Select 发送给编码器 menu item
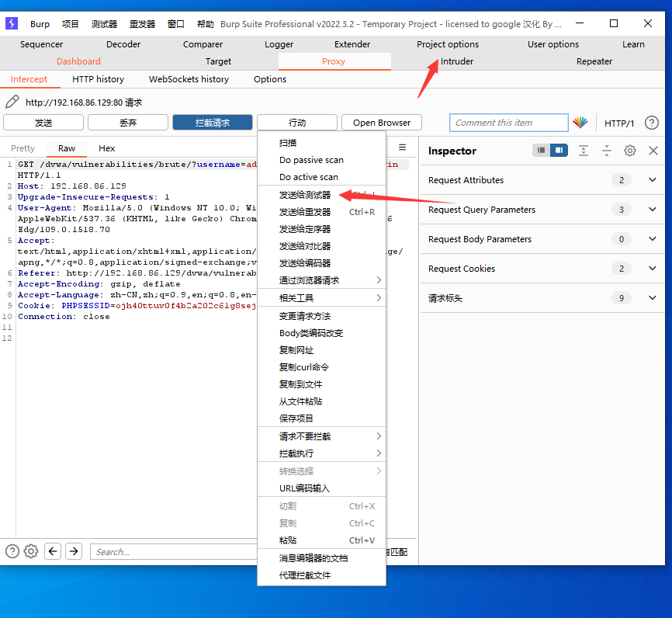Viewport: 672px width, 618px height. [321, 263]
